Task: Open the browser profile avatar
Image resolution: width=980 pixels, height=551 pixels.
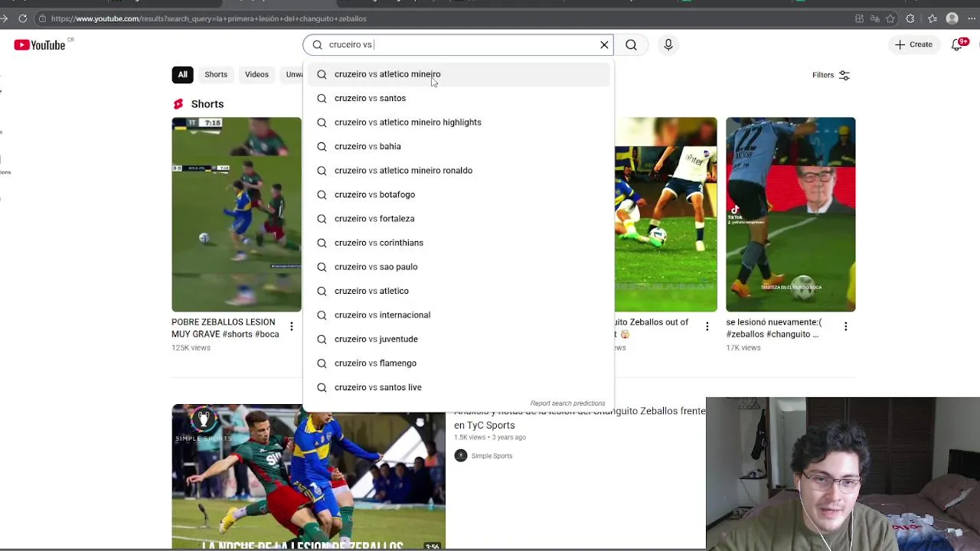Action: click(952, 18)
